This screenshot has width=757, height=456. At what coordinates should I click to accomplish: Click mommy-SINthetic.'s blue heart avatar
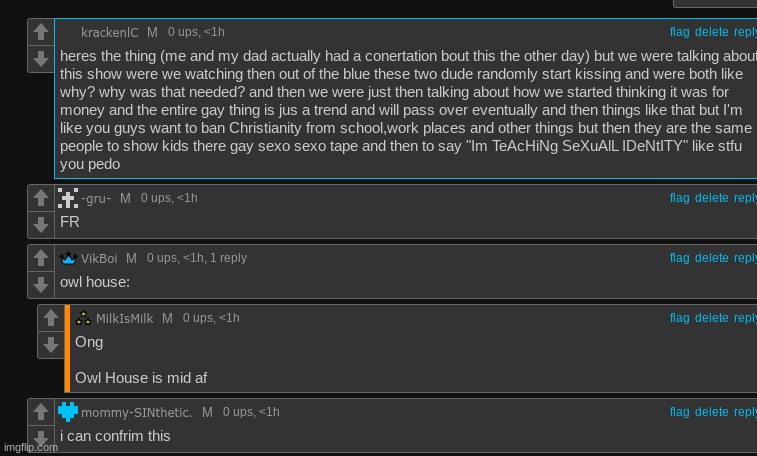pos(68,412)
